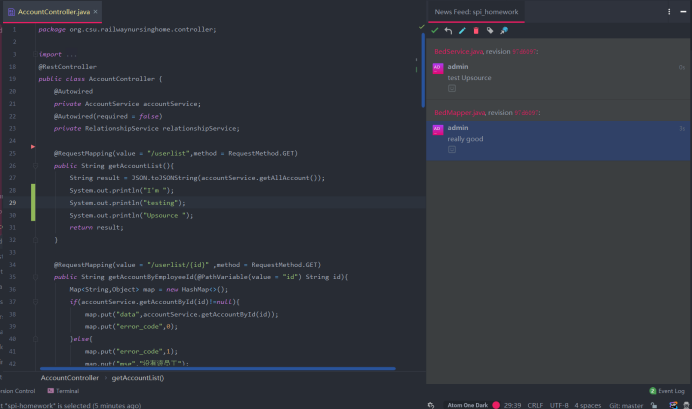Image resolution: width=692 pixels, height=409 pixels.
Task: Open the Version Control tool window tab
Action: 18,391
